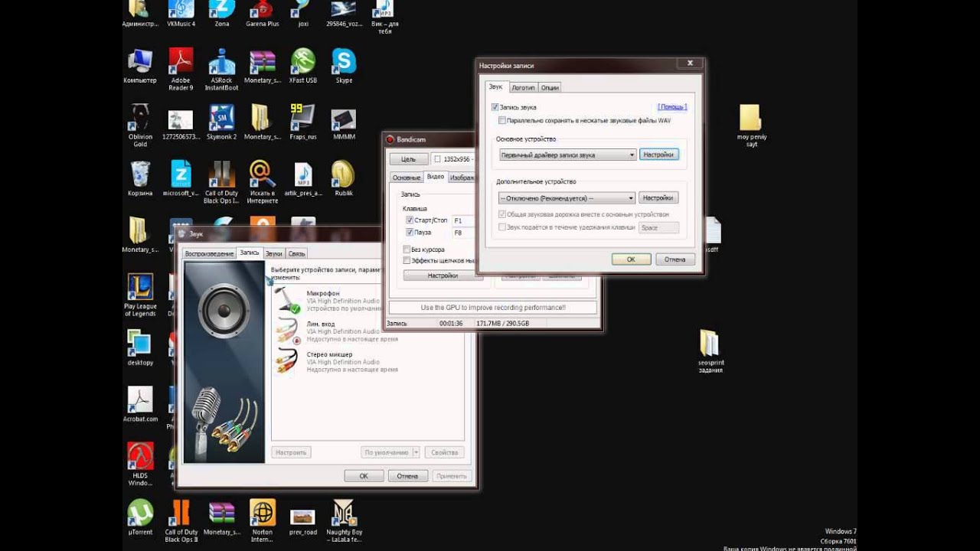Select the Компьютер desktop icon
The image size is (980, 551).
139,66
